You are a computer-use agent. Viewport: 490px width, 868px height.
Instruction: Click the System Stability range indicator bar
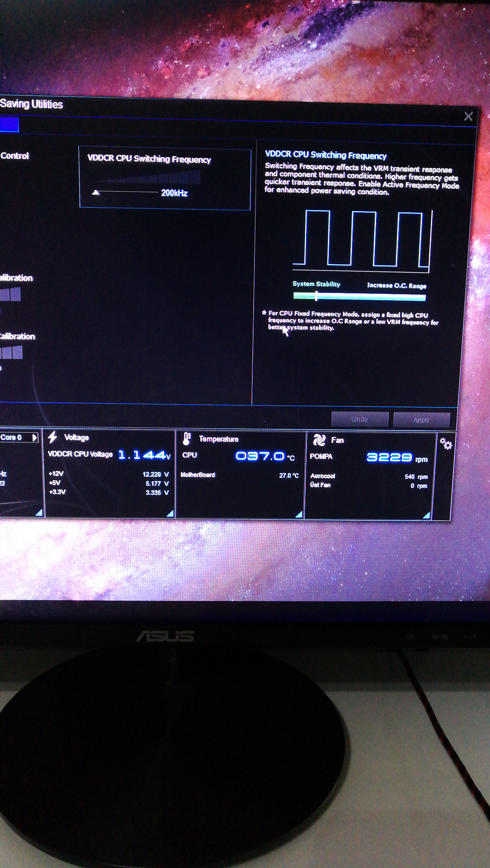point(359,297)
